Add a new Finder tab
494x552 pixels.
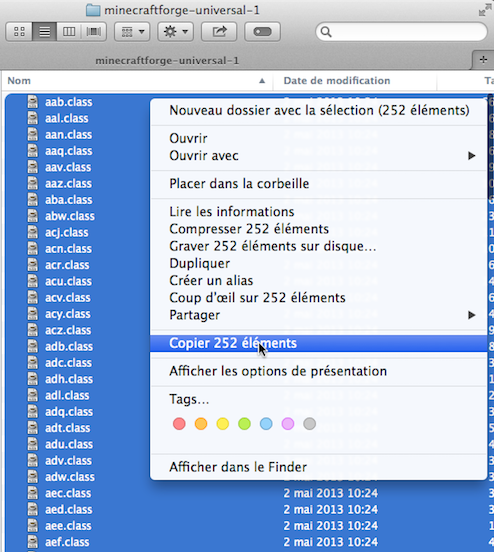pos(483,60)
